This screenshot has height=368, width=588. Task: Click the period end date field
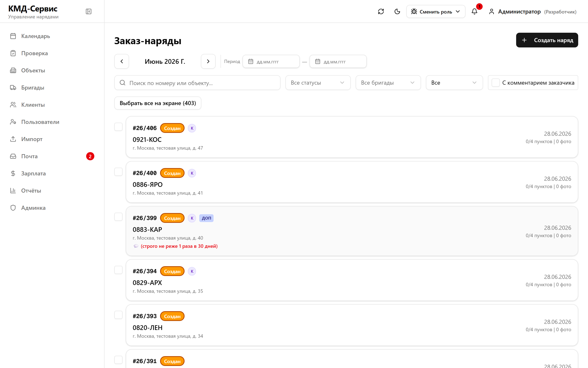(338, 61)
